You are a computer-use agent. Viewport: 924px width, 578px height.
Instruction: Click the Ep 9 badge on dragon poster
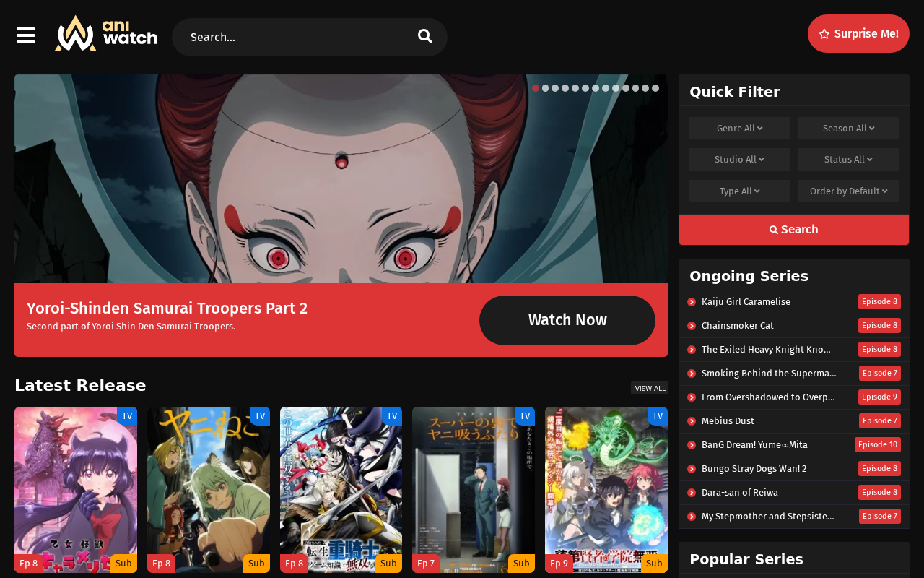[x=559, y=564]
